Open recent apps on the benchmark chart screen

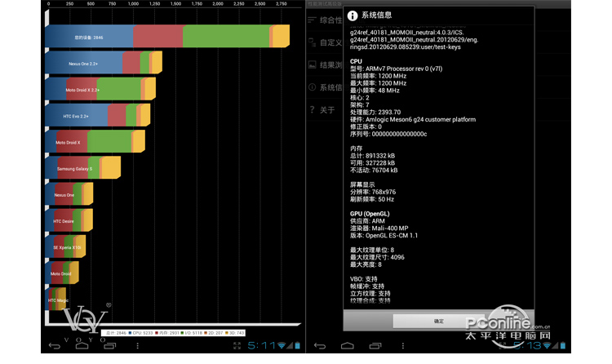tap(109, 346)
